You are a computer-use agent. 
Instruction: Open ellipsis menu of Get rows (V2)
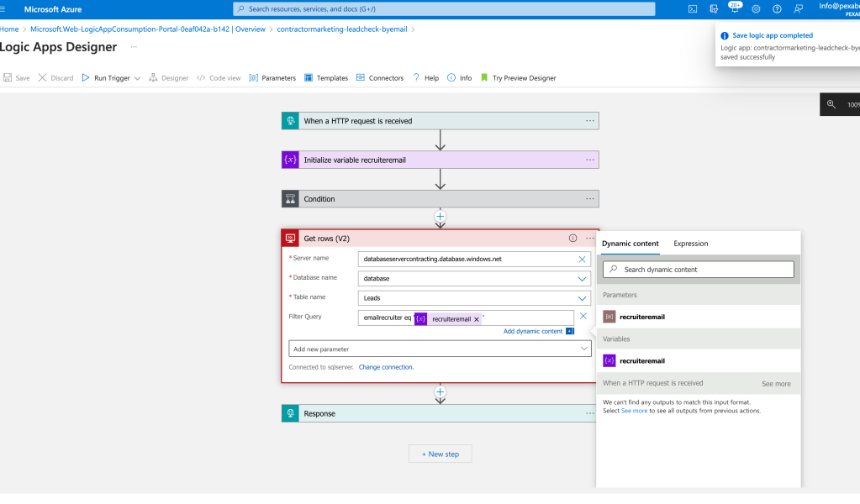tap(589, 239)
